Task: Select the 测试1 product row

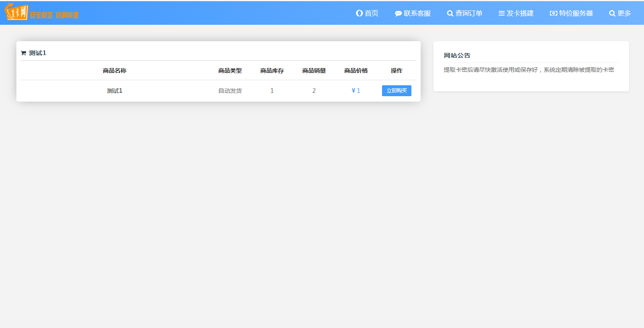Action: [x=115, y=90]
